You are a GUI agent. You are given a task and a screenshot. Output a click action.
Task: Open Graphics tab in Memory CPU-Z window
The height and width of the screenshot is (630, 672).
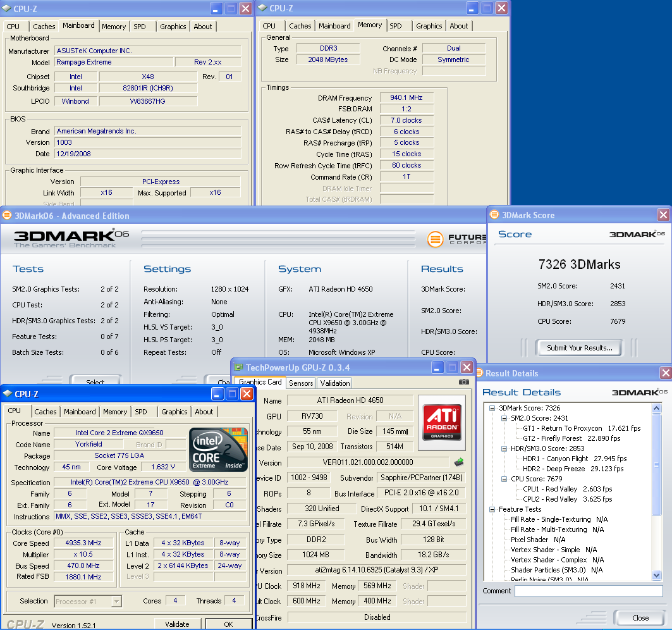[x=429, y=26]
